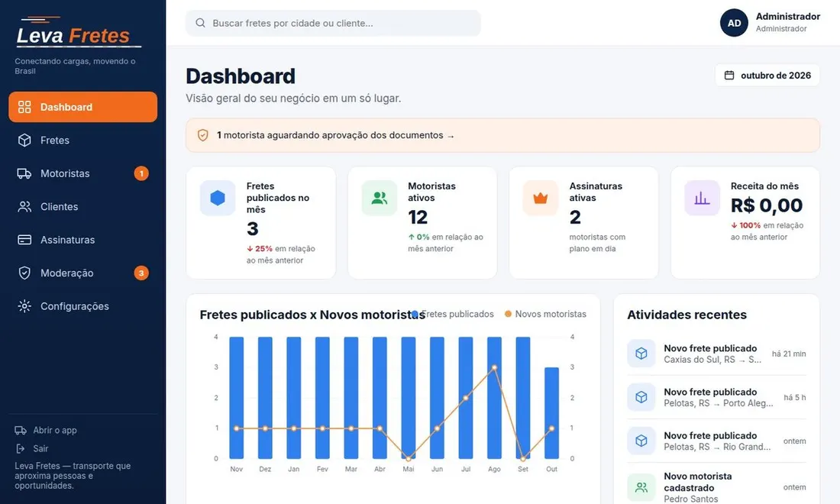Image resolution: width=840 pixels, height=504 pixels.
Task: Click the Sair logout icon
Action: point(21,448)
